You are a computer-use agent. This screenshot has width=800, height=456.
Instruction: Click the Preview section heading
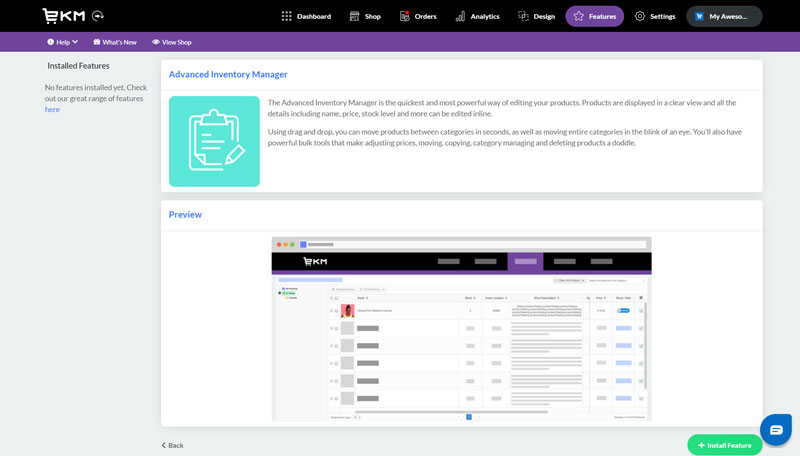click(x=185, y=215)
